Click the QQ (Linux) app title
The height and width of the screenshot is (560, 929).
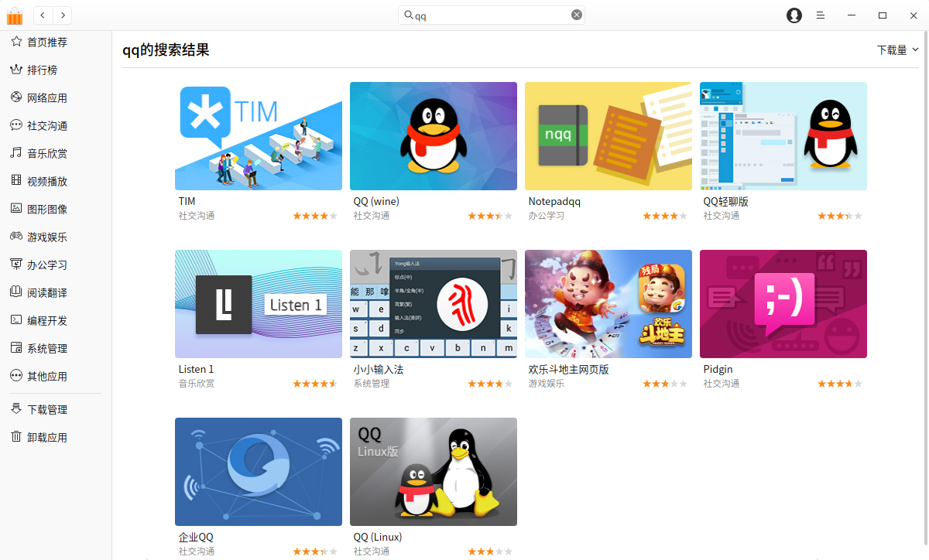(x=378, y=537)
